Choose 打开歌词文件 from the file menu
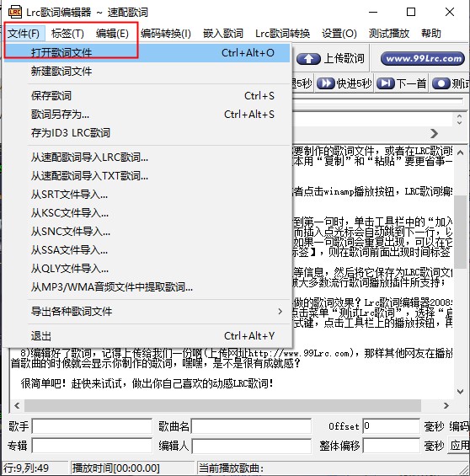The width and height of the screenshot is (470, 476). [147, 53]
